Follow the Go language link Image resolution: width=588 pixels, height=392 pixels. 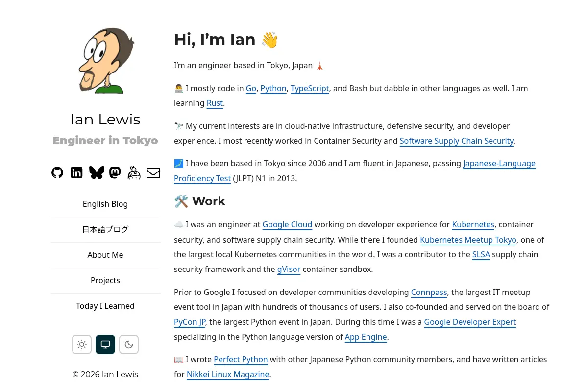(251, 89)
